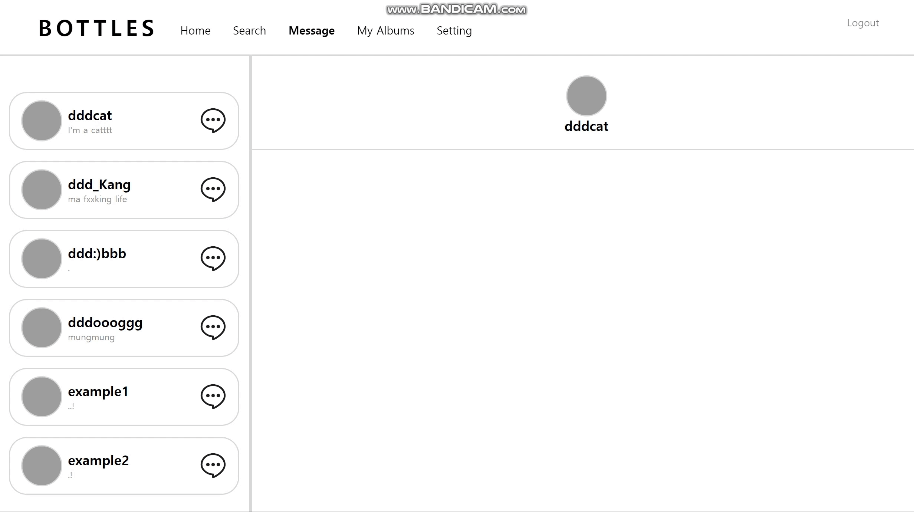Click example1's avatar circle

tap(41, 397)
